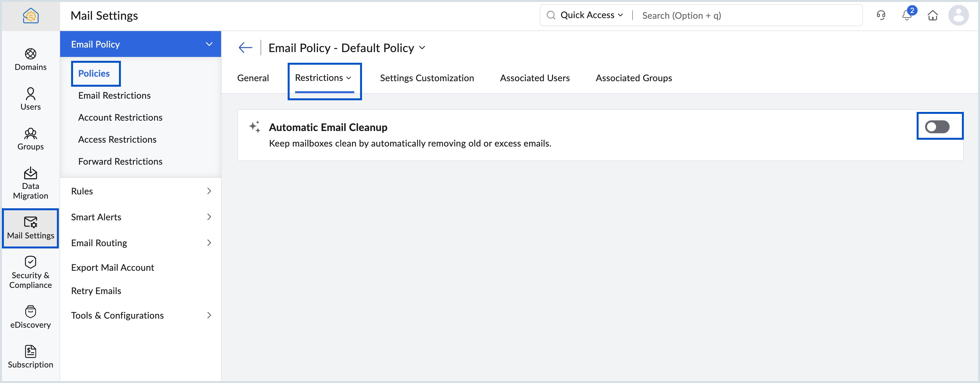Image resolution: width=980 pixels, height=383 pixels.
Task: Switch to Associated Groups tab
Action: click(x=634, y=78)
